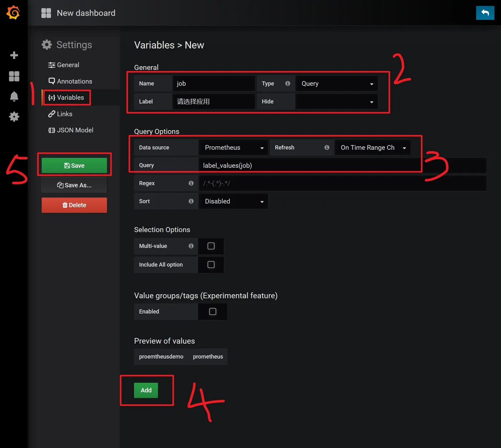Click the Refresh info icon
Image resolution: width=501 pixels, height=448 pixels.
[326, 147]
